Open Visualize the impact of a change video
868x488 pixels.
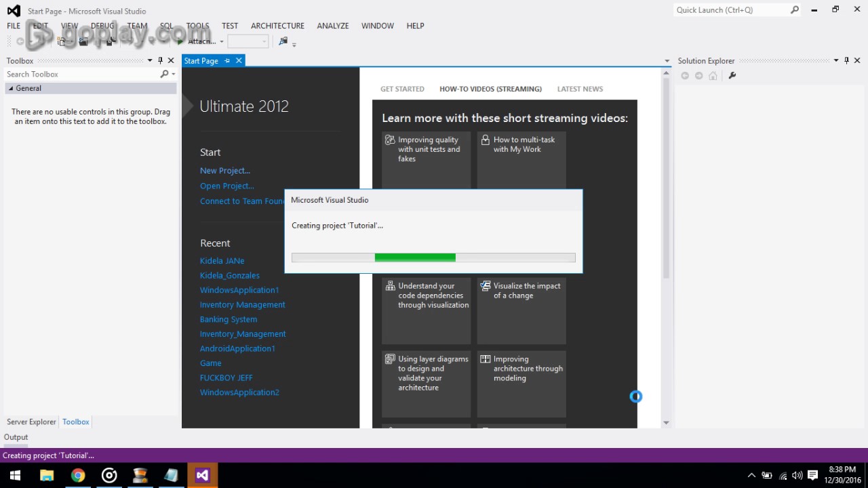(x=521, y=310)
